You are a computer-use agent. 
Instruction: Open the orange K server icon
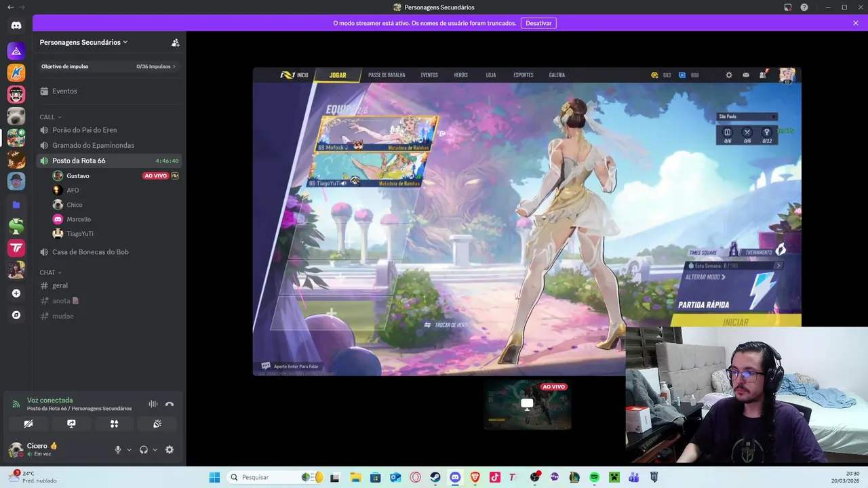coord(16,73)
